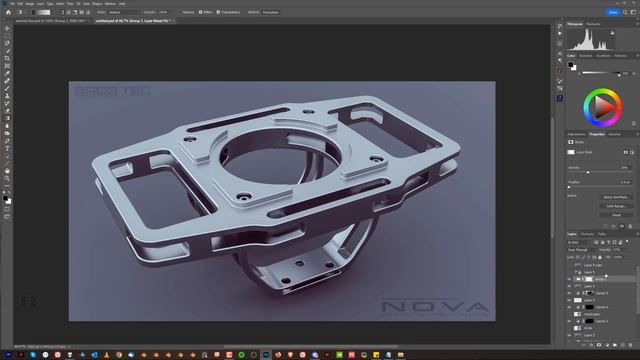This screenshot has height=360, width=640.
Task: Switch to the Channels tab
Action: 587,234
